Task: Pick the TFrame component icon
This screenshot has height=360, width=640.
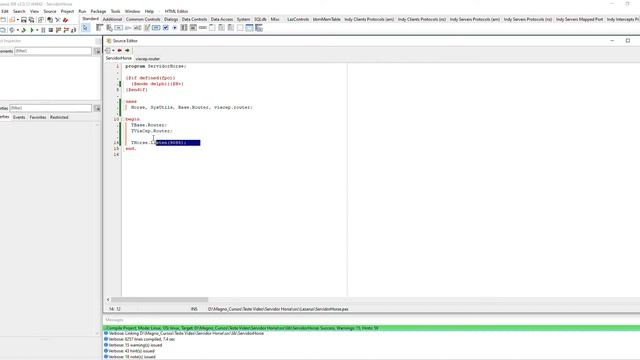Action: (x=249, y=28)
